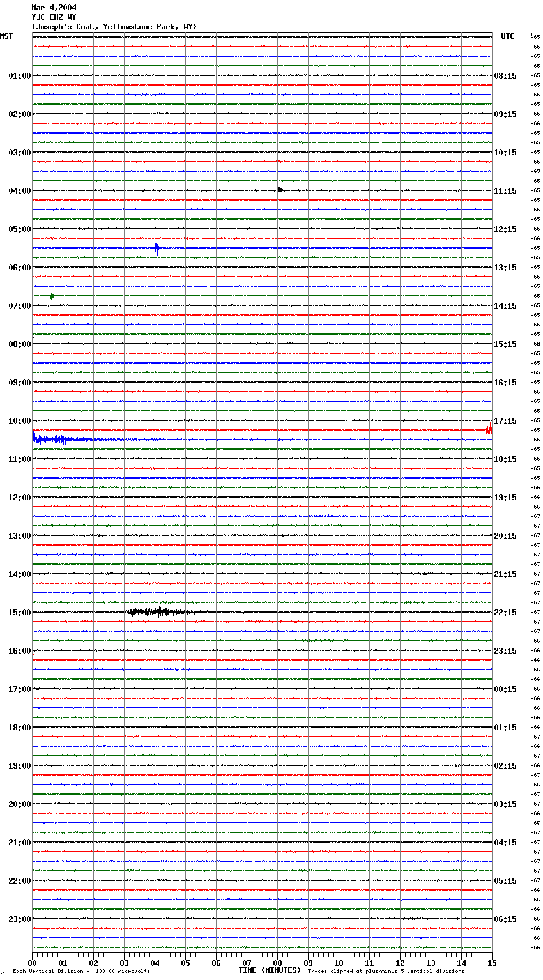
Task: Click the 13:15 UTC time label
Action: coord(505,268)
